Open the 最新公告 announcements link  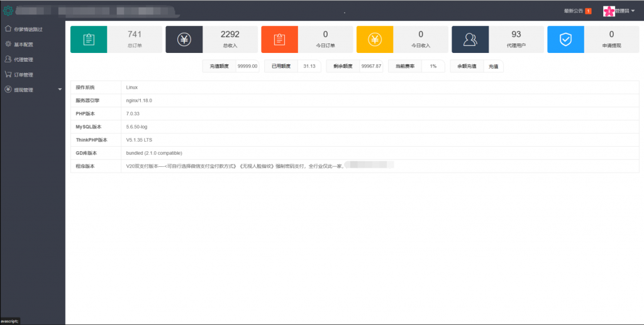tap(574, 11)
